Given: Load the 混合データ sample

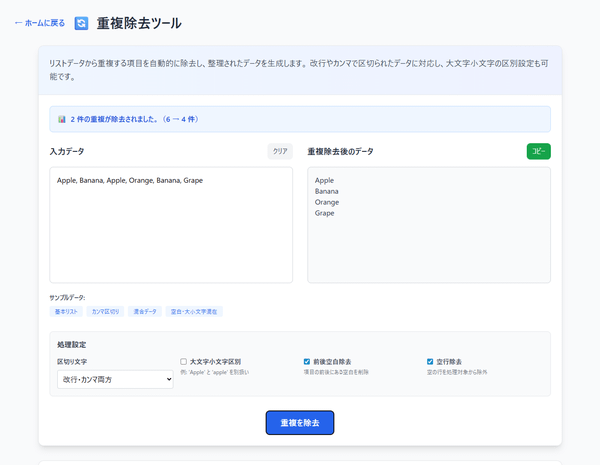Looking at the screenshot, I should (x=144, y=312).
